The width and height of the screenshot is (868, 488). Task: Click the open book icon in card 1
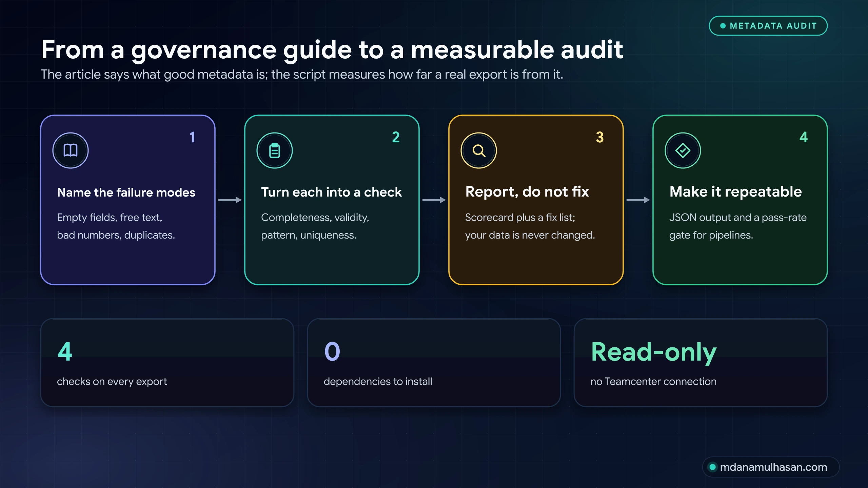[x=71, y=150]
